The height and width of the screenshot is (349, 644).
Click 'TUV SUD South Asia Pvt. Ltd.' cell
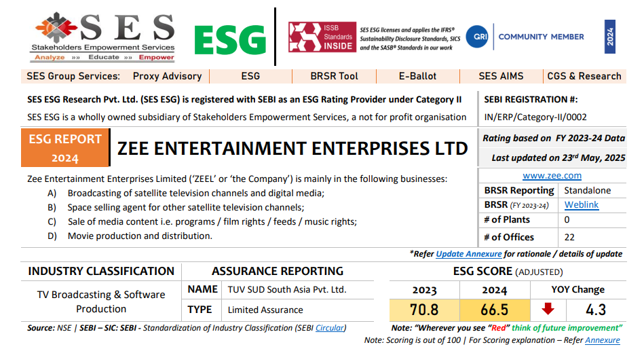(287, 290)
